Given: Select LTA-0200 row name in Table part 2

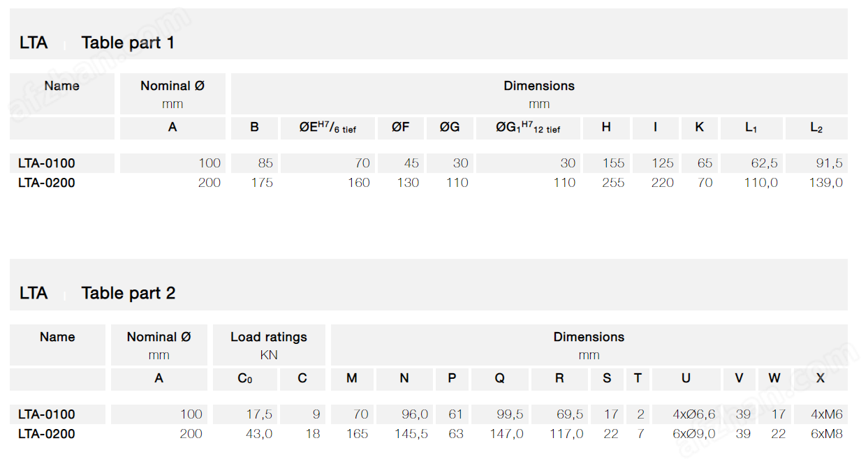Looking at the screenshot, I should coord(47,434).
